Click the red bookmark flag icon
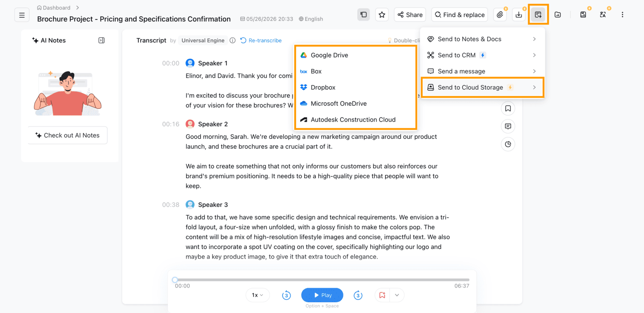The image size is (644, 313). 382,295
